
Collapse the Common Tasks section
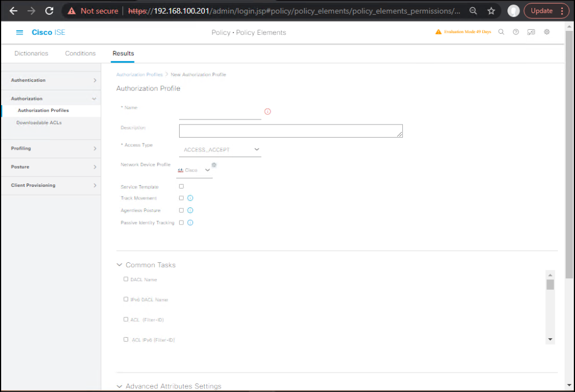point(119,265)
